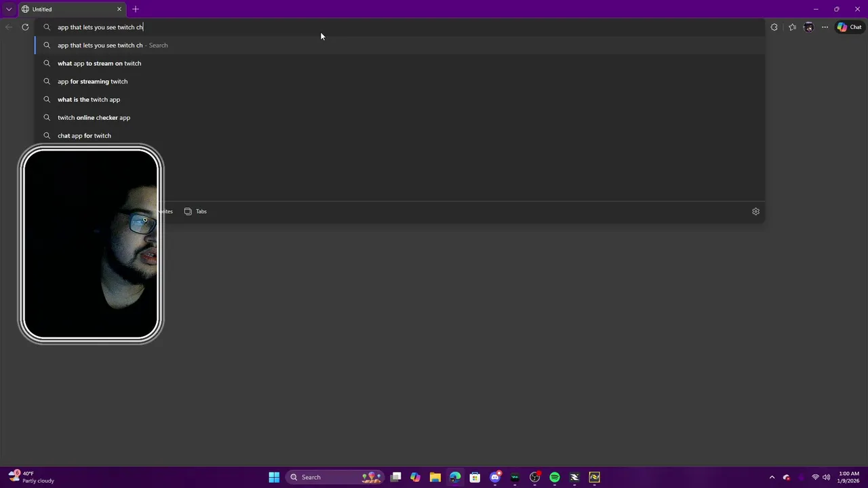Image resolution: width=868 pixels, height=488 pixels.
Task: Open OBS Studio from the taskbar
Action: coord(535,477)
